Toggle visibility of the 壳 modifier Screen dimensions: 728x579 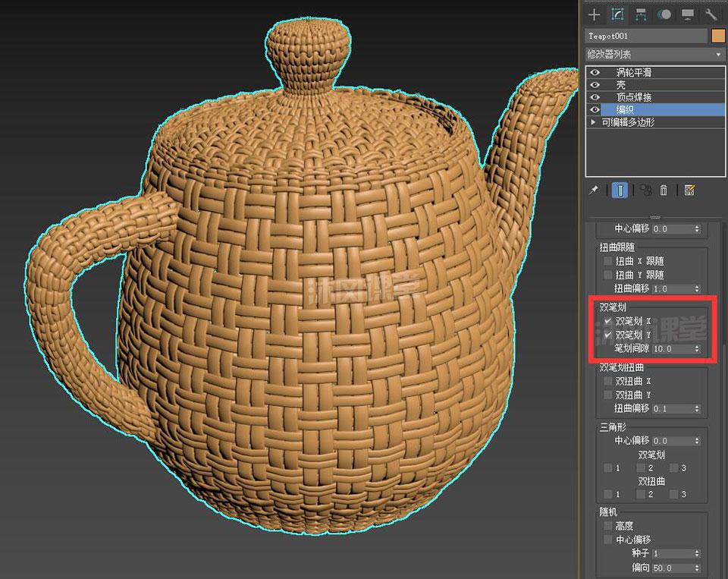(595, 85)
